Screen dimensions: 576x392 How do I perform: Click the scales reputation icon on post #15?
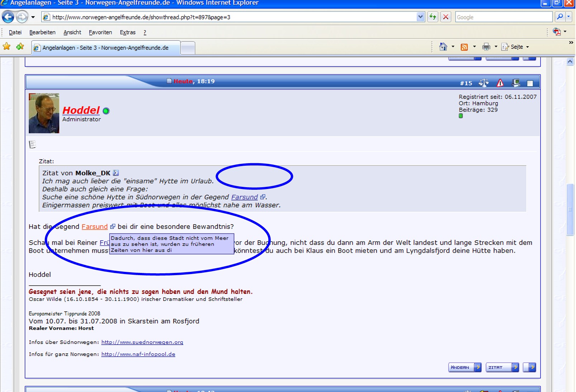(483, 83)
